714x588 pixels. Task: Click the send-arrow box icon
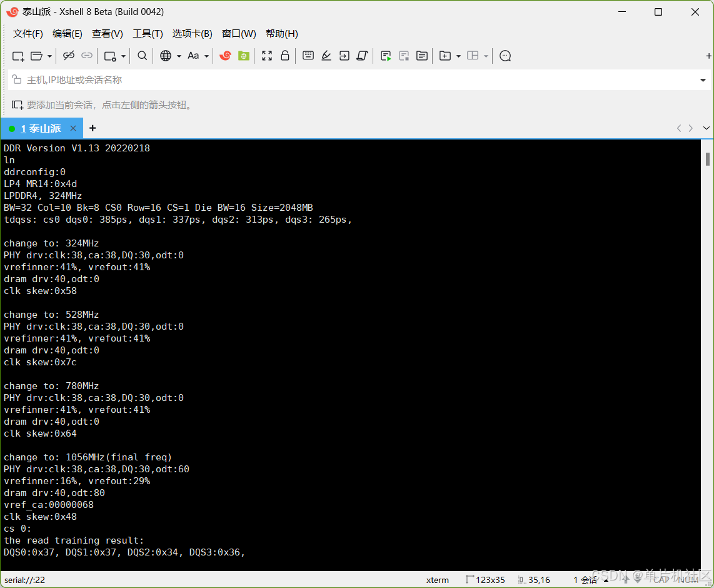[x=344, y=56]
